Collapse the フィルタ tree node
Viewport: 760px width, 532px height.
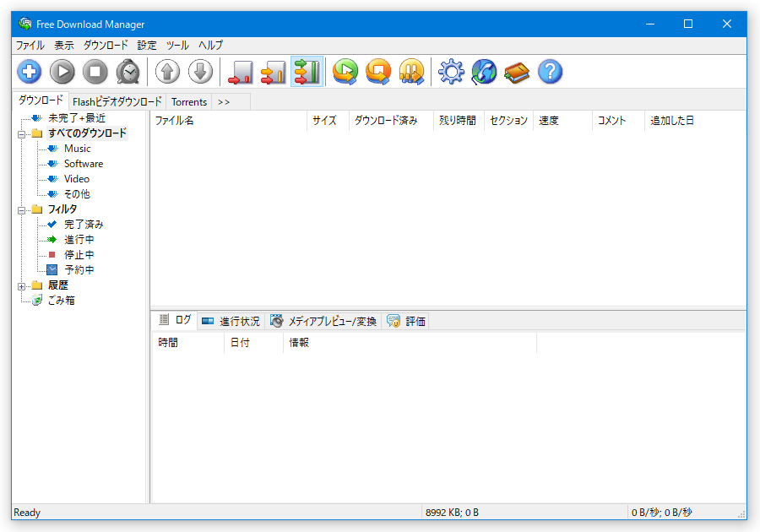tap(21, 210)
